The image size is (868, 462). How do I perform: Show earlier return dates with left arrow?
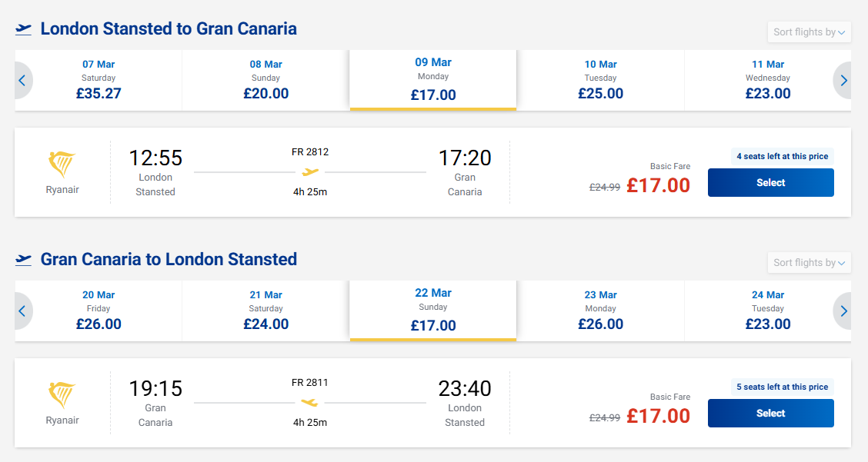22,311
